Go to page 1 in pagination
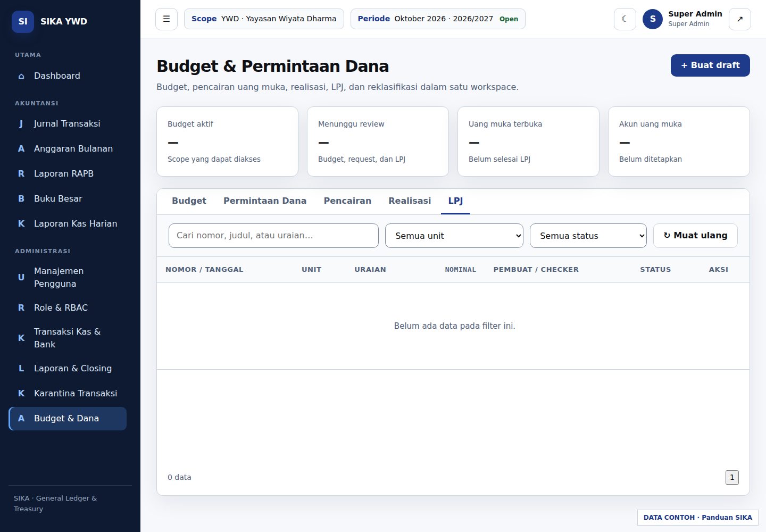The image size is (766, 532). (732, 478)
